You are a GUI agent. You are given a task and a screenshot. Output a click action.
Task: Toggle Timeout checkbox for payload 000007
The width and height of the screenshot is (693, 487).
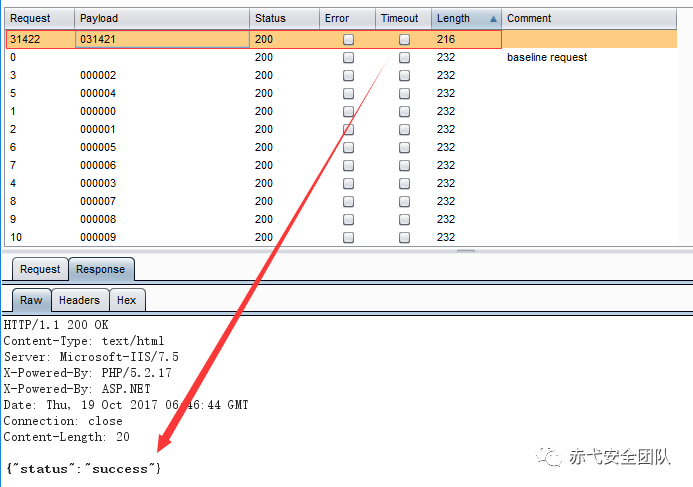click(x=404, y=202)
